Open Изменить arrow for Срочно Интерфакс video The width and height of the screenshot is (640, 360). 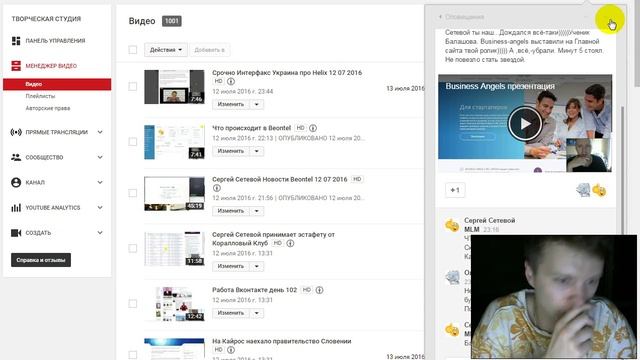(x=257, y=104)
